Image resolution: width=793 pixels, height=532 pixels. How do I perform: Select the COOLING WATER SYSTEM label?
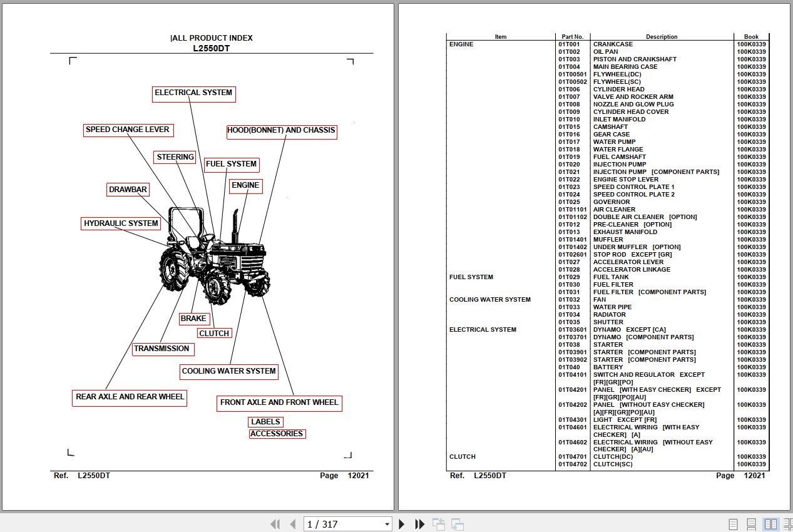(228, 372)
